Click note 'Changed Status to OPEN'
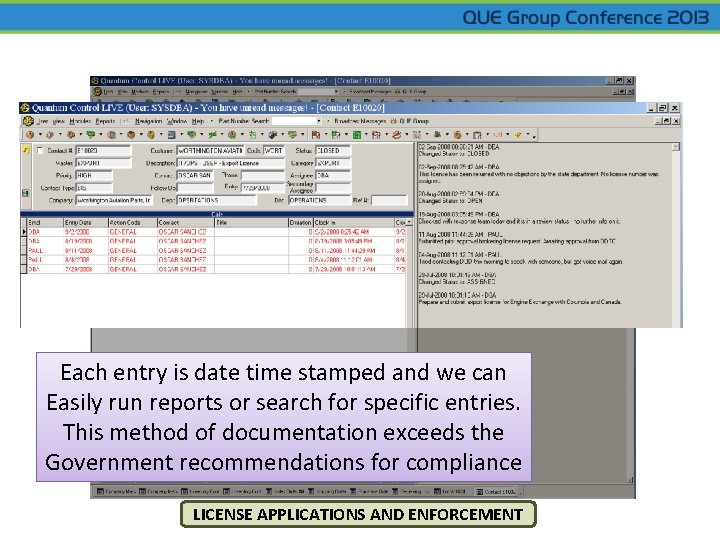 pyautogui.click(x=450, y=201)
